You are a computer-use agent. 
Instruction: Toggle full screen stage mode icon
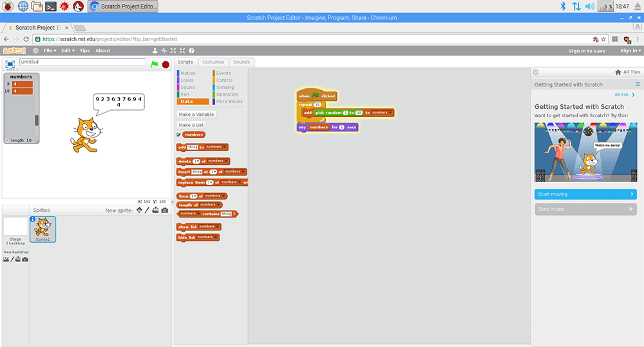click(10, 64)
